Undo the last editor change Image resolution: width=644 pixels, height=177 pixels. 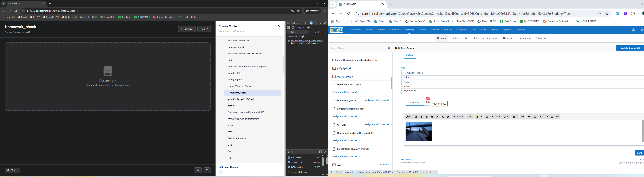541,117
